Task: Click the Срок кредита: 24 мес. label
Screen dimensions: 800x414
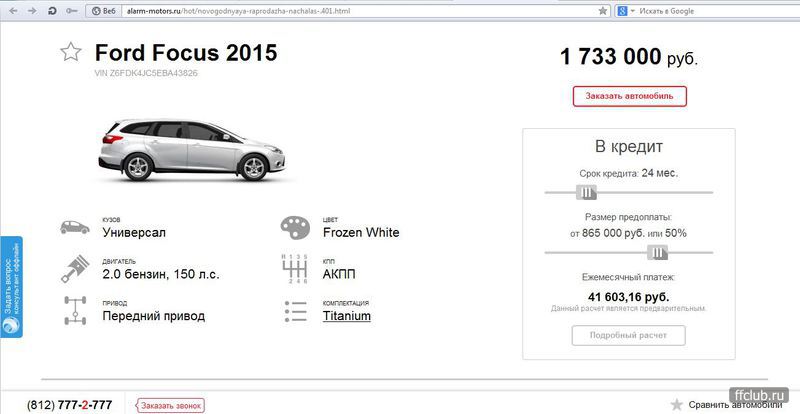Action: (629, 174)
